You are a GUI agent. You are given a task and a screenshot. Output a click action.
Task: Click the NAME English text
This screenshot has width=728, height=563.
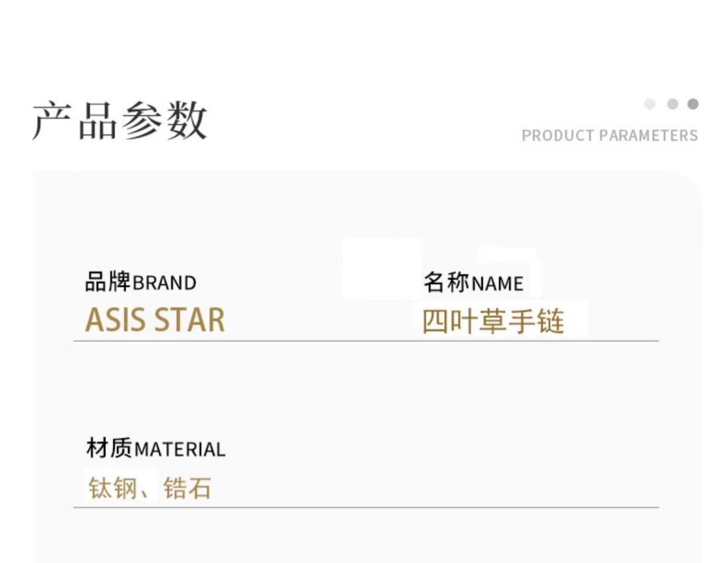click(x=497, y=284)
